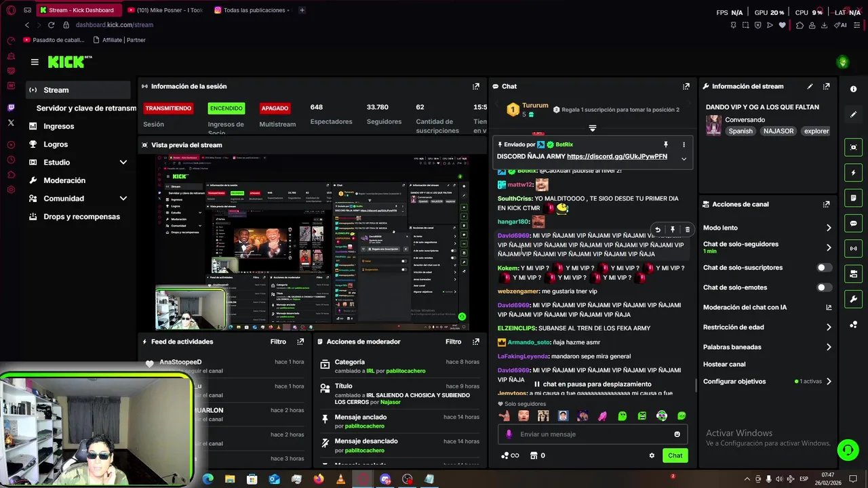Click the green Chat send button

[675, 455]
